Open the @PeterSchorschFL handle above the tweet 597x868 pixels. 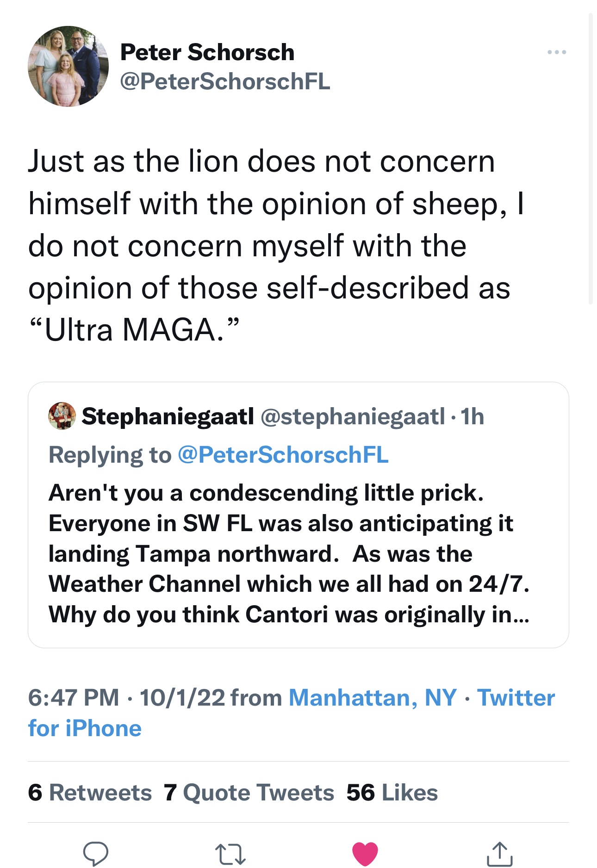(x=225, y=81)
